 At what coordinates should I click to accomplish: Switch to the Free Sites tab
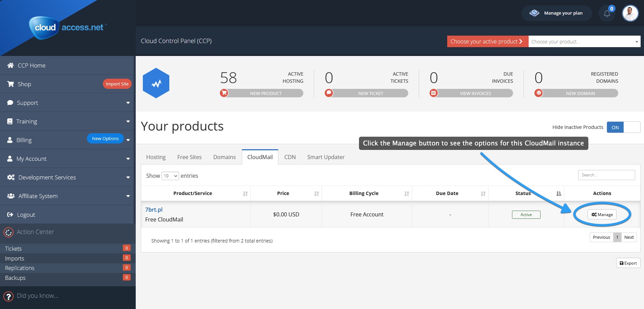pyautogui.click(x=189, y=157)
